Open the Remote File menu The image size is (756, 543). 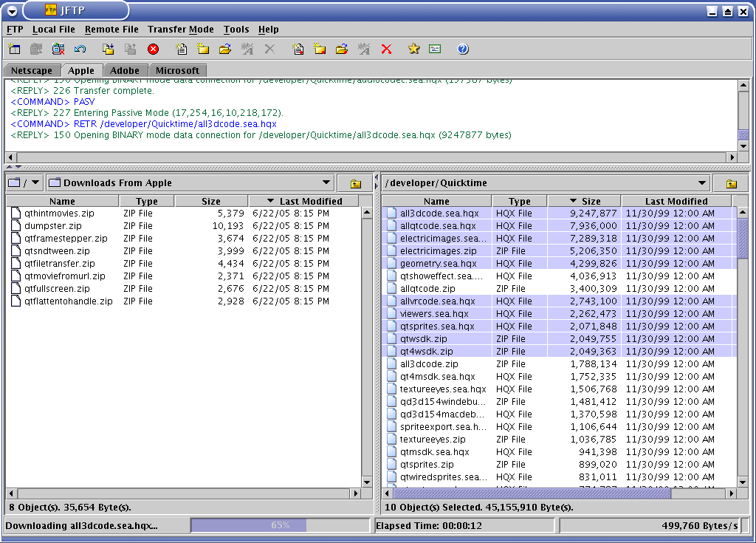[x=111, y=30]
